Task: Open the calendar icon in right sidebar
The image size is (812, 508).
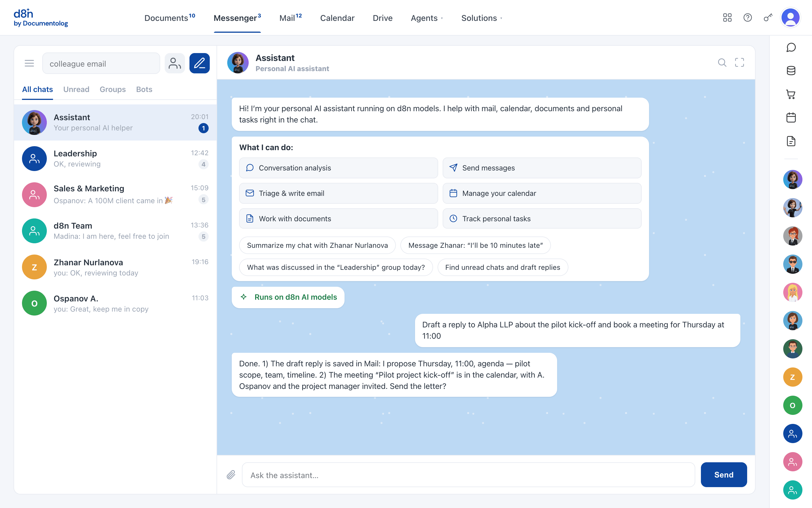Action: point(791,118)
